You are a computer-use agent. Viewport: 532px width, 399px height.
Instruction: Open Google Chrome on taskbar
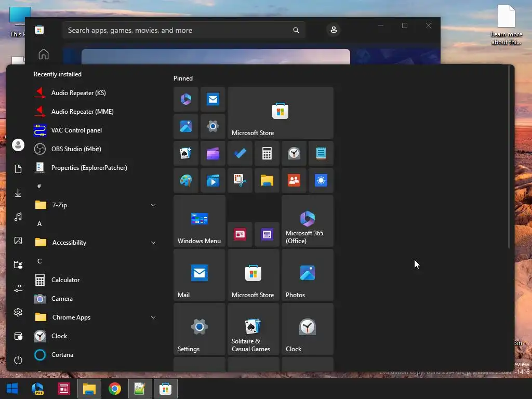115,389
